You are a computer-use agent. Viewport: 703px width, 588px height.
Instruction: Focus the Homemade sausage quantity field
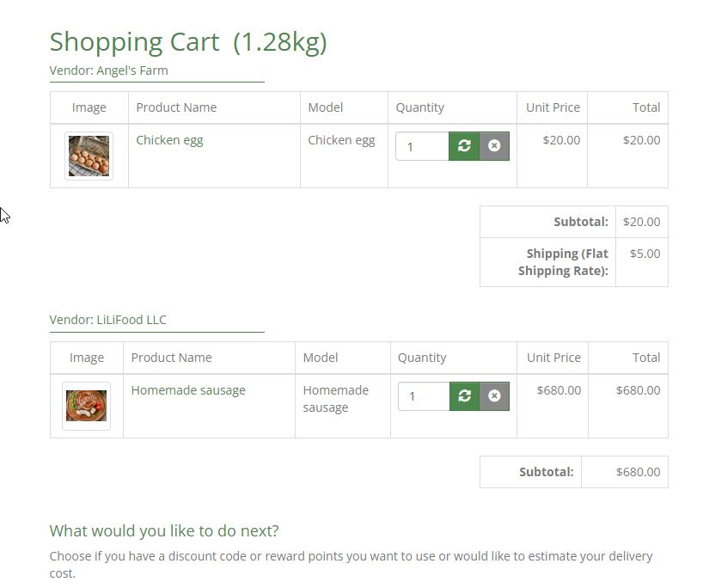click(x=424, y=396)
